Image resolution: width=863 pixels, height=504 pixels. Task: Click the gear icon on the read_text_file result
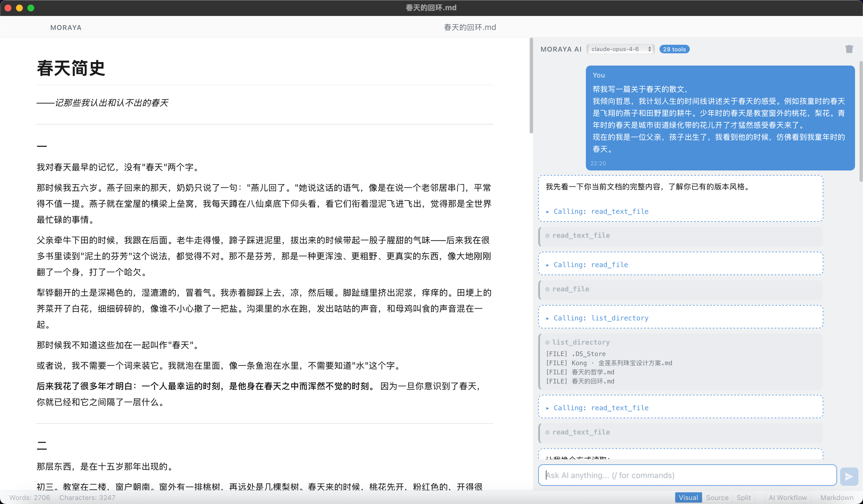tap(547, 235)
